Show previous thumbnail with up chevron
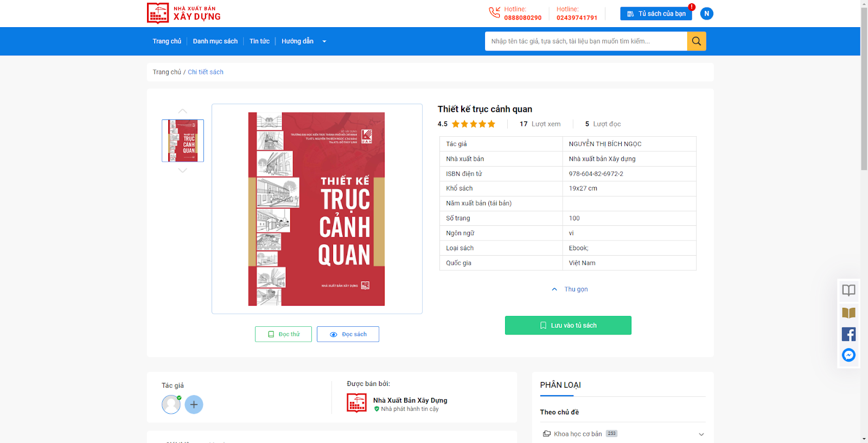This screenshot has height=443, width=868. point(183,111)
